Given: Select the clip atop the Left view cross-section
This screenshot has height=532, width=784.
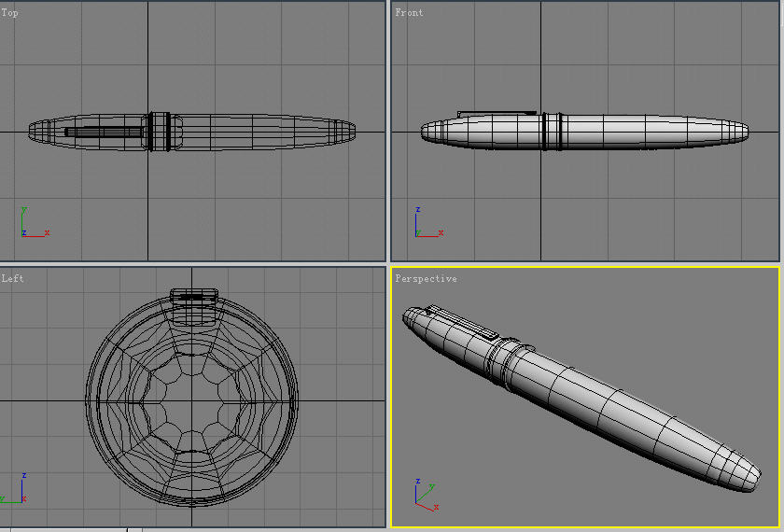Looking at the screenshot, I should pos(193,295).
